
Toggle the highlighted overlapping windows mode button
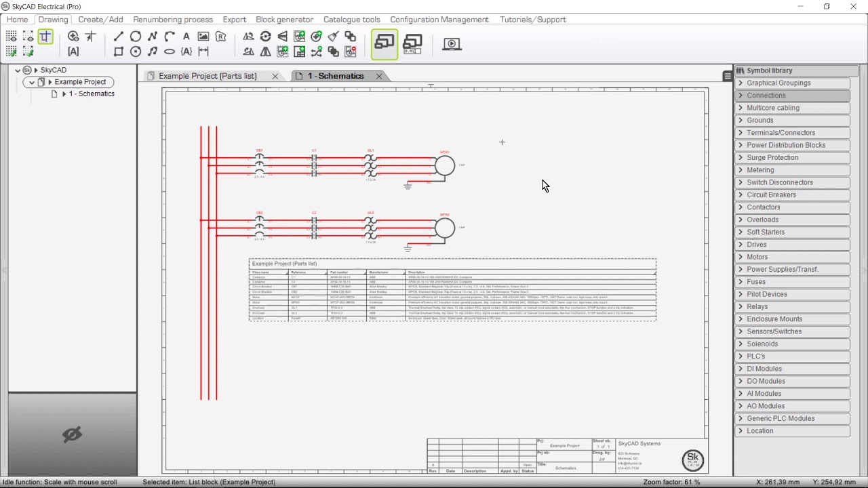click(384, 44)
